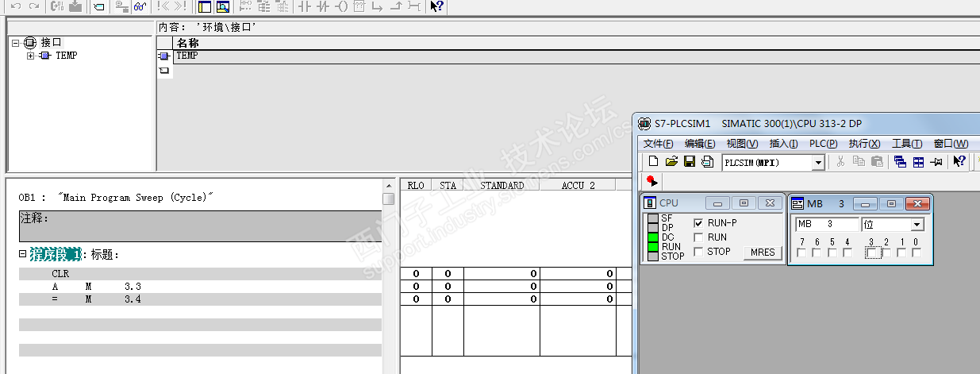Click the CLR instruction line
Image resolution: width=980 pixels, height=374 pixels.
click(200, 273)
